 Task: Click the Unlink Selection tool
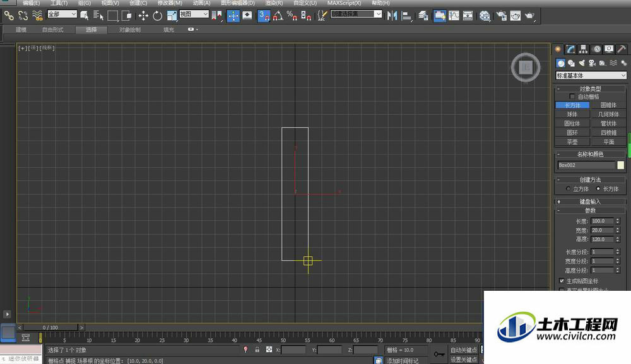click(23, 16)
